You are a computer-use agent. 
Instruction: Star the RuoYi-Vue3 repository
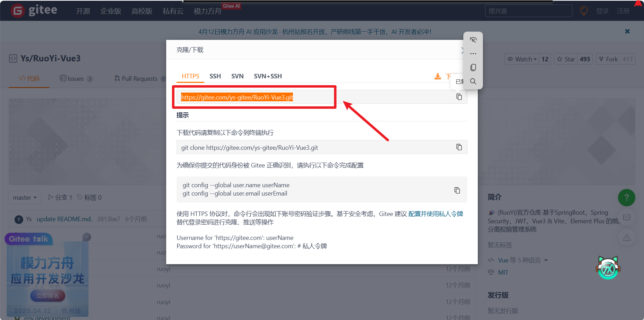click(x=566, y=59)
